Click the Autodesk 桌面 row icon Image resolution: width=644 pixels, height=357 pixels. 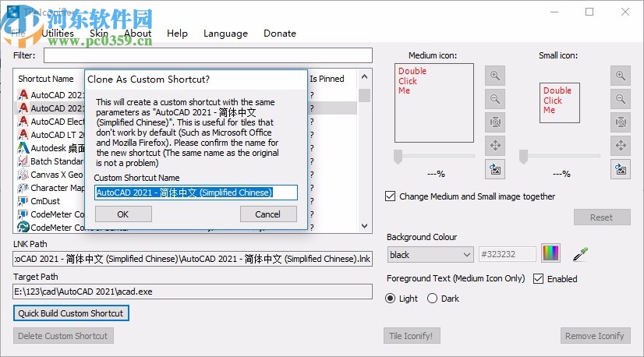(x=23, y=148)
